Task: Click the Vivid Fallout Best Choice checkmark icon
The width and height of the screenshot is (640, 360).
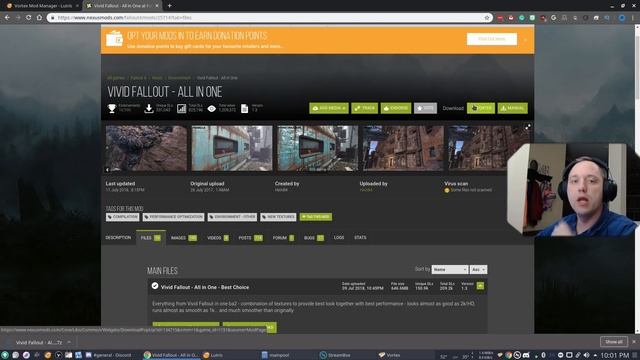Action: tap(155, 286)
